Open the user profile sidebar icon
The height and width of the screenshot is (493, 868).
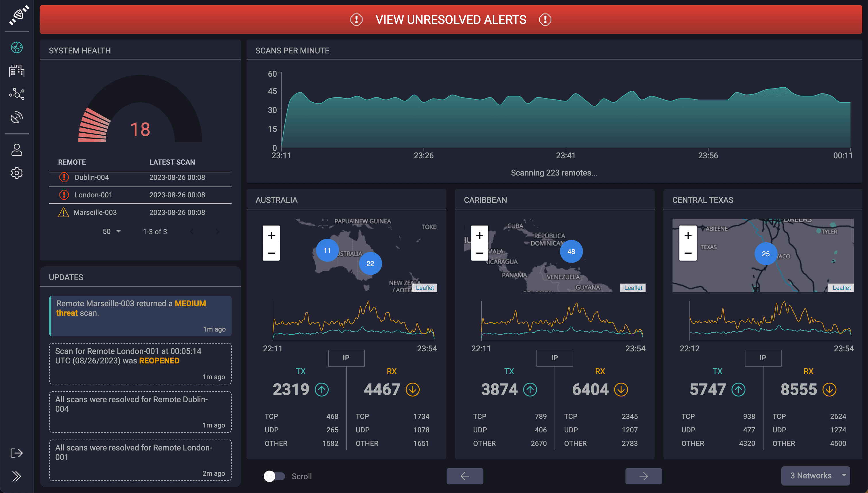(17, 150)
